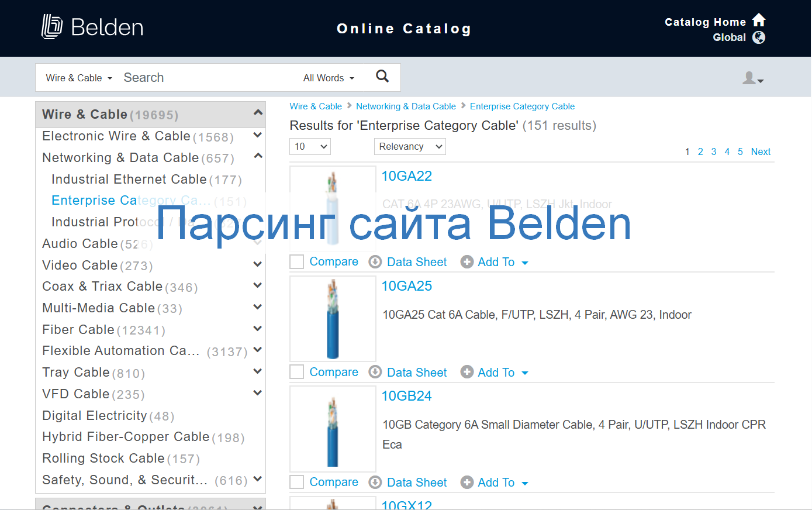Click Data Sheet download icon for 10GA25
The image size is (812, 510).
375,372
